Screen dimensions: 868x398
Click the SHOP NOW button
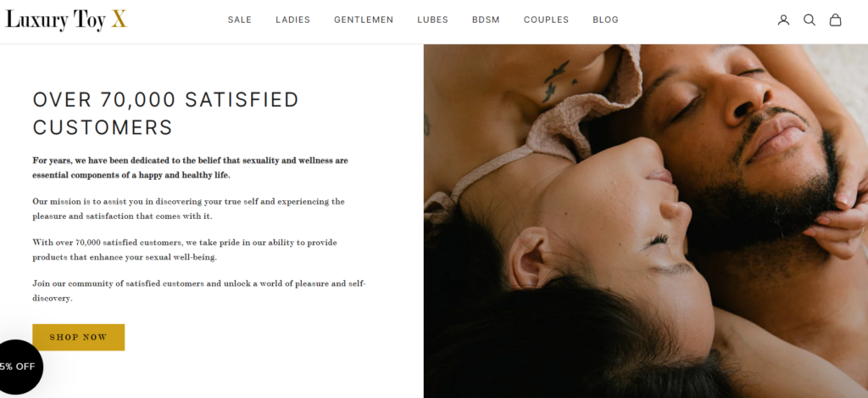(x=79, y=337)
